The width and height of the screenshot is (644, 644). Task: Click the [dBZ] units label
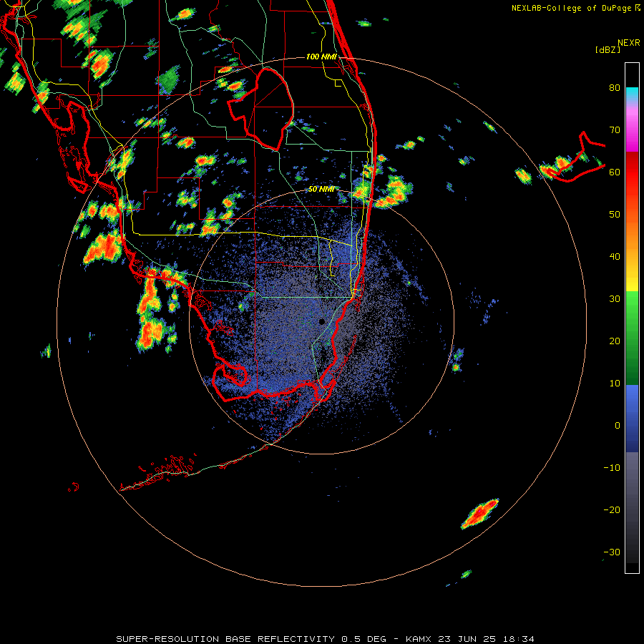pyautogui.click(x=608, y=50)
